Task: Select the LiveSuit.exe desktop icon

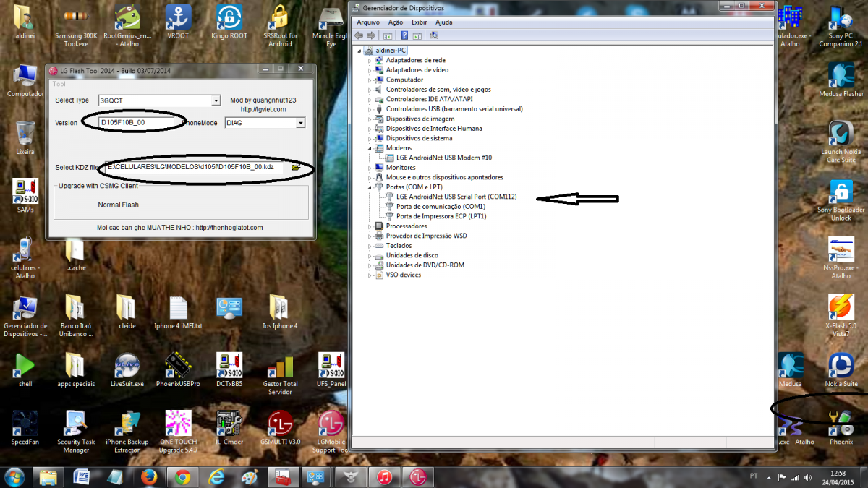Action: pos(127,370)
